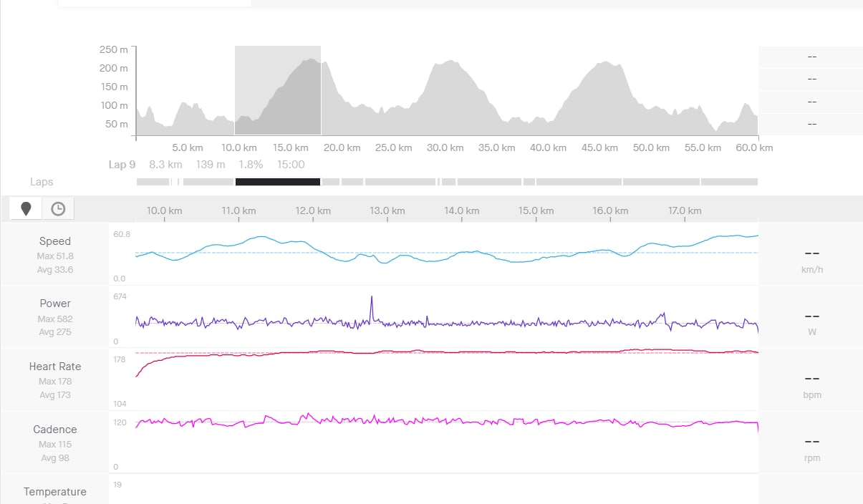Click the '30.0 km' label under elevation chart

pyautogui.click(x=445, y=147)
